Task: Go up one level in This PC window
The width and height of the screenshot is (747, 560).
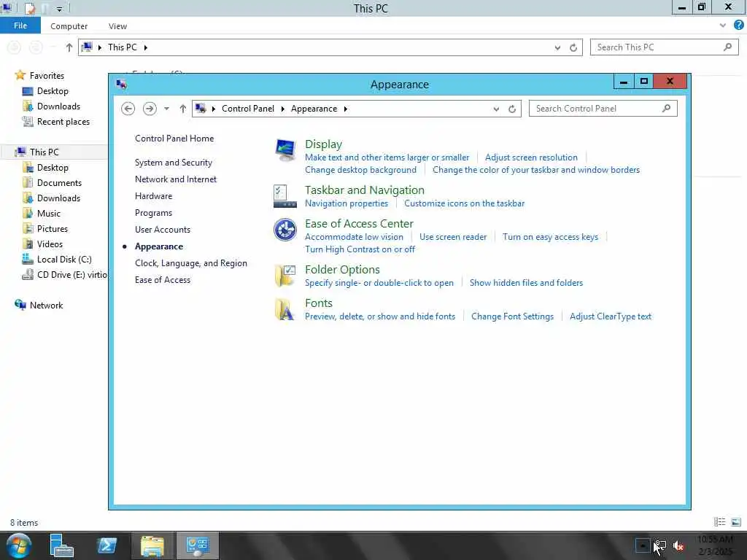Action: 69,47
